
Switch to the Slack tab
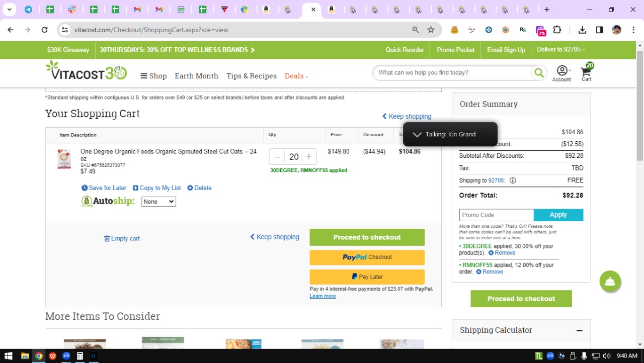(72, 10)
